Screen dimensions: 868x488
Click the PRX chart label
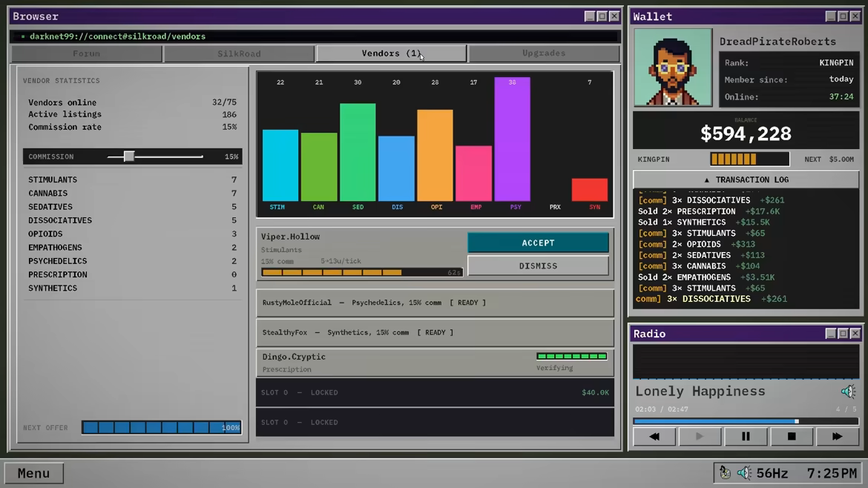point(555,207)
